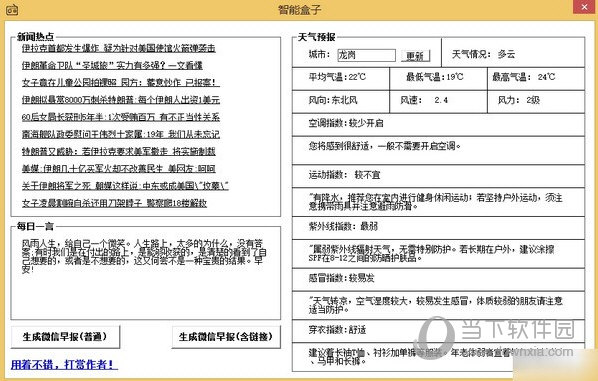
Task: Open the 女子凌晨割腕自杀 news headline
Action: click(x=114, y=203)
